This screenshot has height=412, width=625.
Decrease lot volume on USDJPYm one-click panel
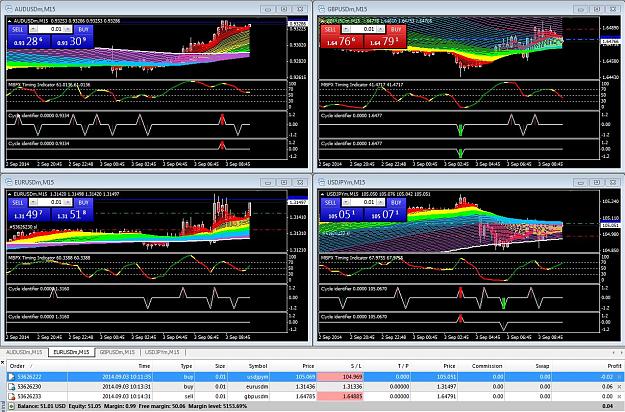(x=346, y=202)
